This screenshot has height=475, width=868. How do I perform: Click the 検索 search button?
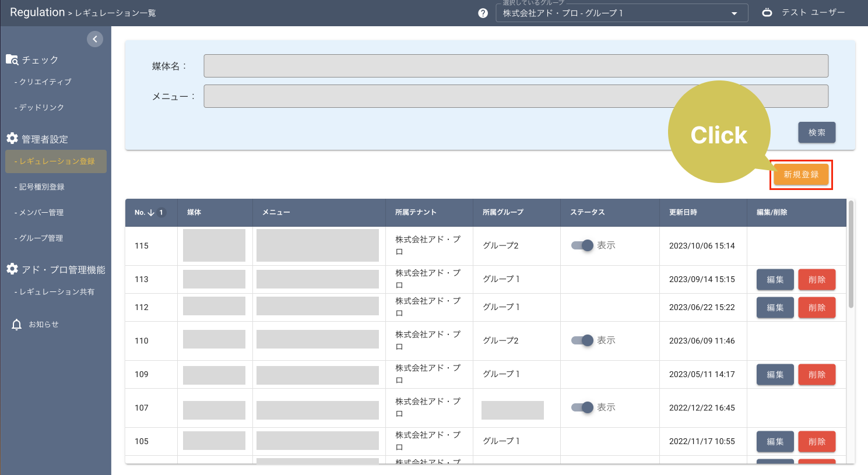pos(816,132)
